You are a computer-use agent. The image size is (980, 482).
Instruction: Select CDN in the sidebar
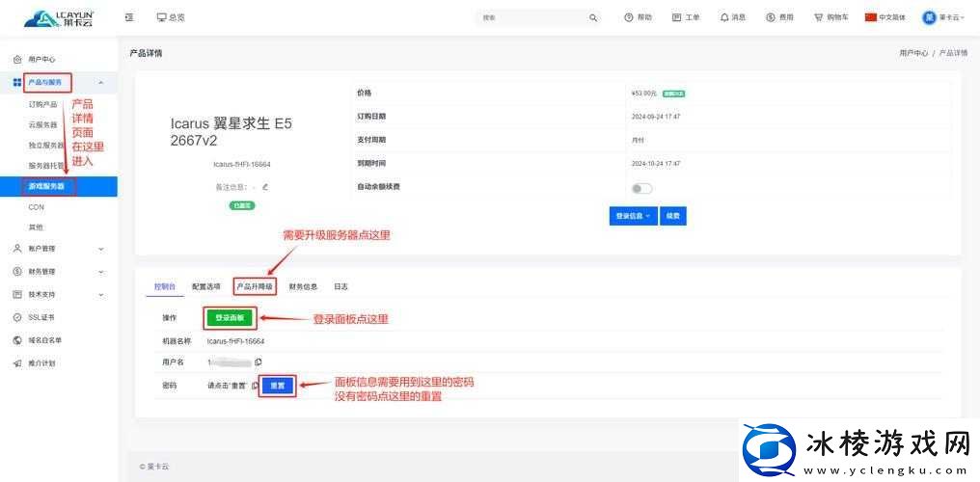tap(37, 207)
